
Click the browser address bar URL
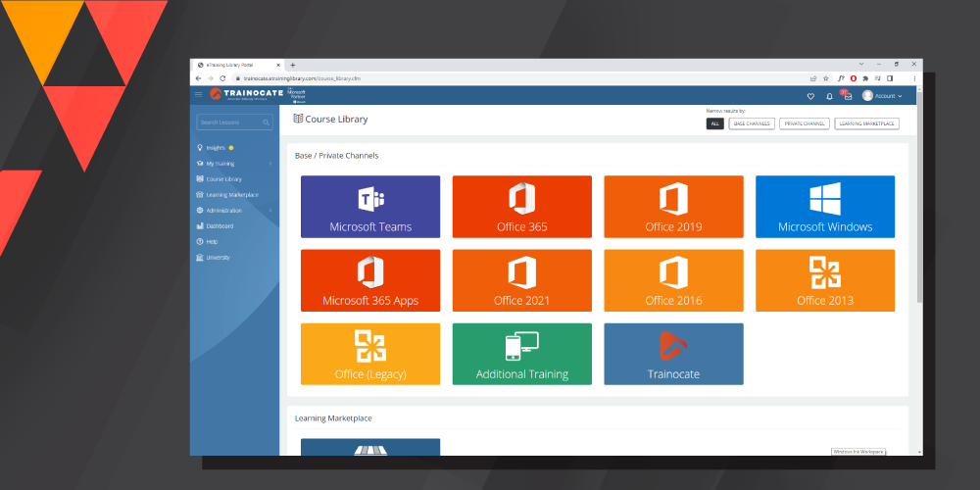tap(302, 78)
